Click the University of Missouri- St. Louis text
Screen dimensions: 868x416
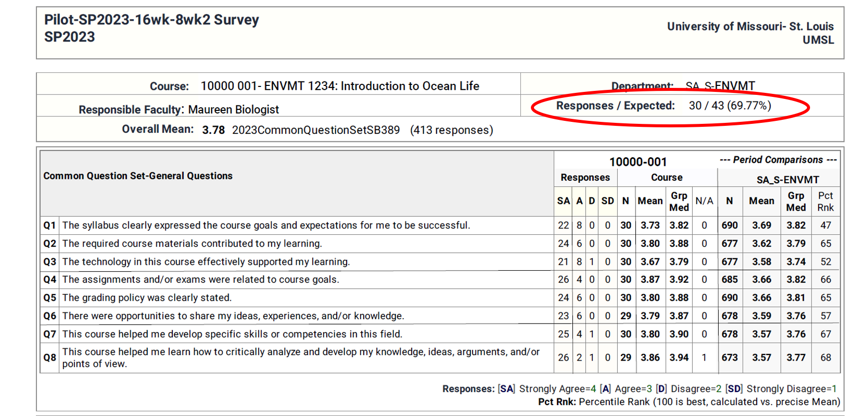tap(750, 26)
